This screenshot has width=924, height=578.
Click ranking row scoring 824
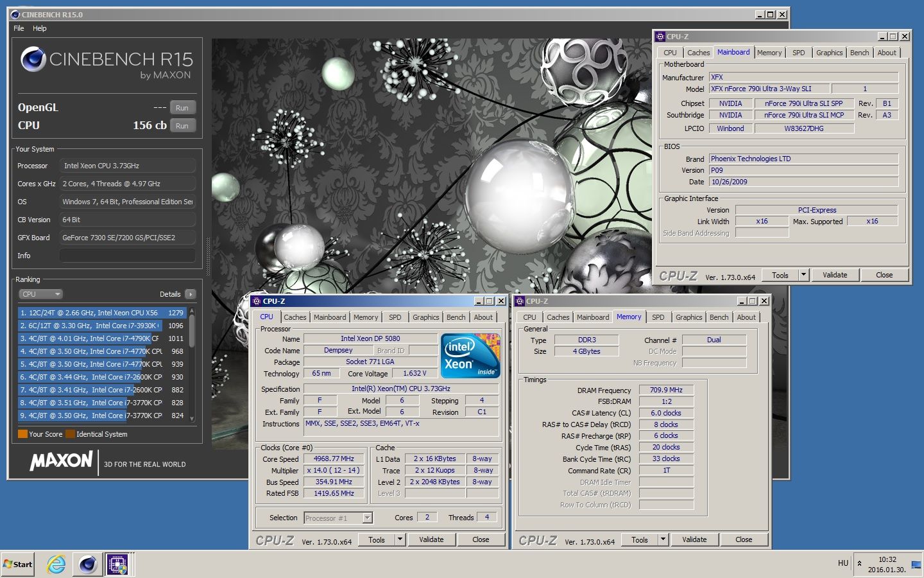pos(102,416)
